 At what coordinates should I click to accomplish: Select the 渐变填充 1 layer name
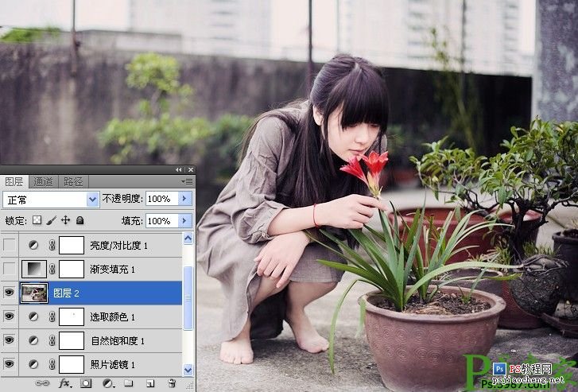coord(112,270)
